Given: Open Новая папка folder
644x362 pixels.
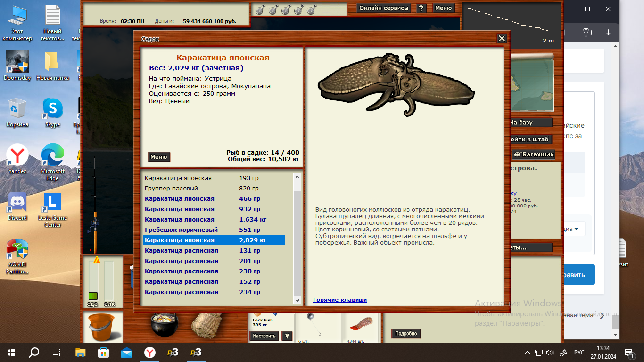Looking at the screenshot, I should (x=52, y=66).
